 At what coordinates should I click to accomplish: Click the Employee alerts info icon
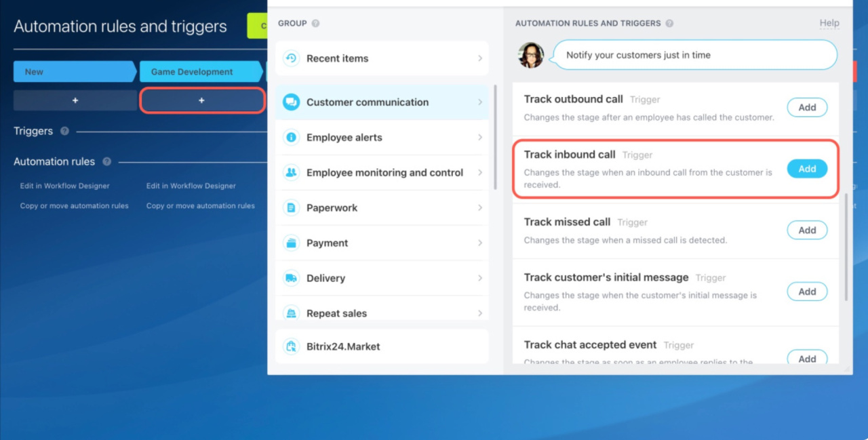291,138
